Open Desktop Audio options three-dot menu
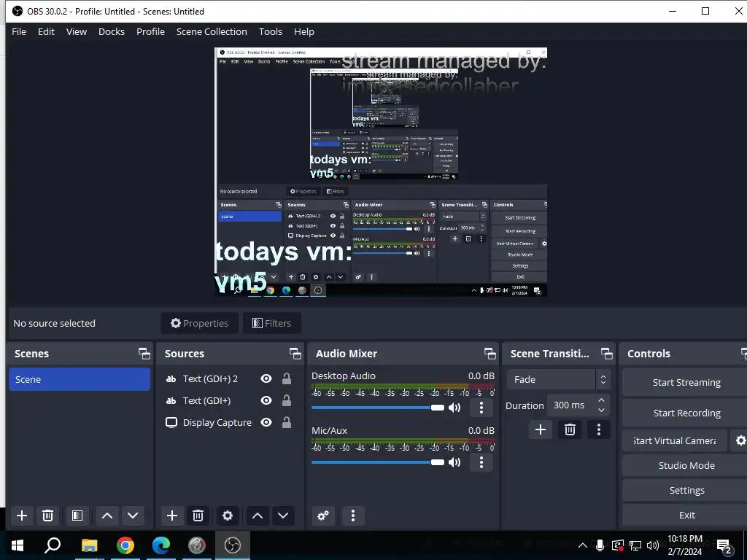Screen dimensions: 747x560 tap(481, 408)
